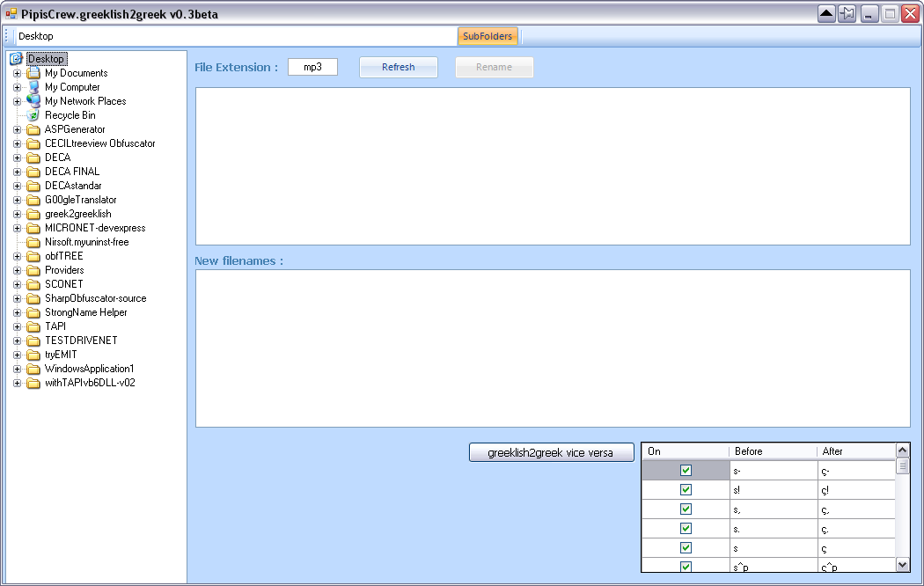Expand the CECILtreeview Obfuscator node
The image size is (924, 586).
pyautogui.click(x=17, y=143)
